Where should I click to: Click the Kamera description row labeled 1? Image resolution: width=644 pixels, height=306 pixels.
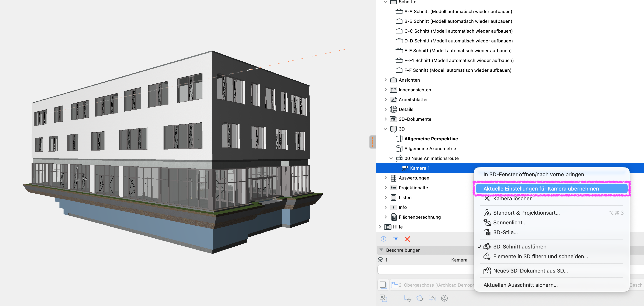(x=425, y=260)
